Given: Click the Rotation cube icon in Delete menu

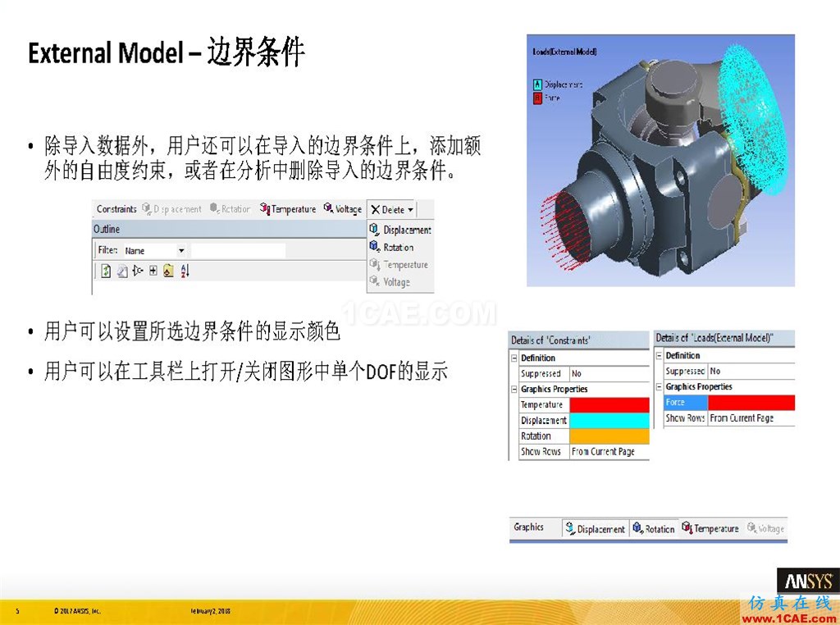Looking at the screenshot, I should pos(374,246).
